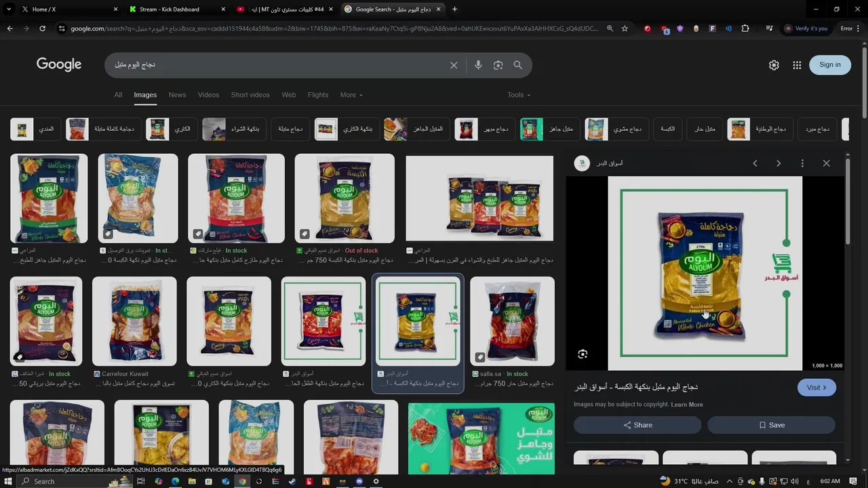Click the Share button
The image size is (868, 488).
point(637,425)
